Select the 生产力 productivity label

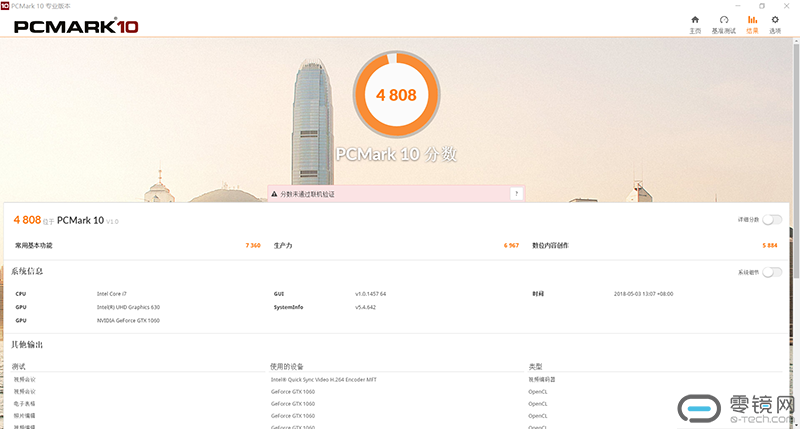point(283,245)
